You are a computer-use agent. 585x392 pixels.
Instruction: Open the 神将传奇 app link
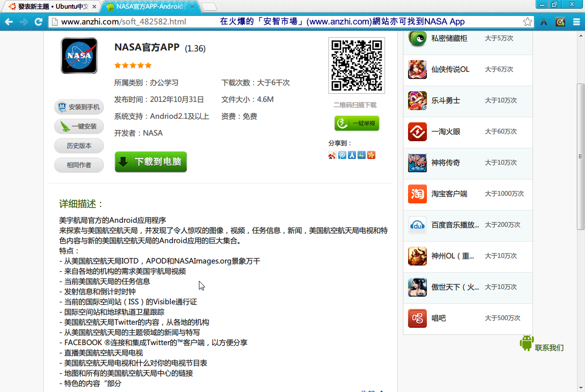tap(445, 163)
